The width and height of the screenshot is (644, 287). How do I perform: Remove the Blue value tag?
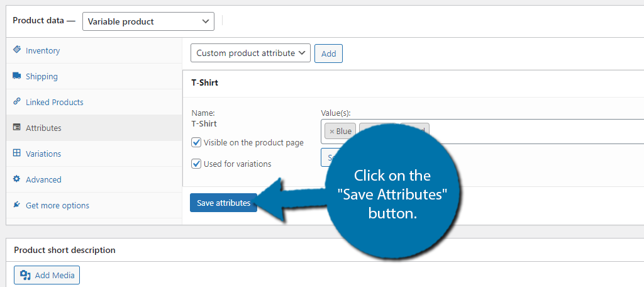(332, 132)
